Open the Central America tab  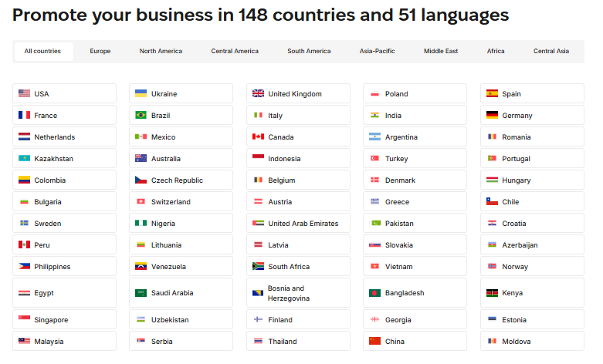pos(235,52)
